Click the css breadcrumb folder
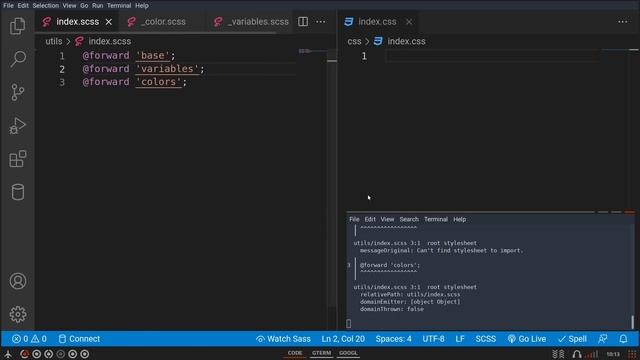640x360 pixels. [354, 41]
